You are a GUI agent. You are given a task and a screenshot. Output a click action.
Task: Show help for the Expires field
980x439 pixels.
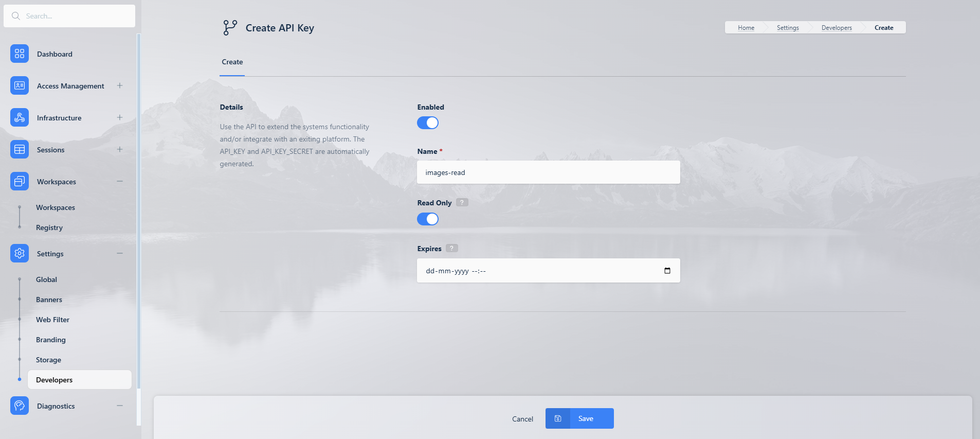451,249
